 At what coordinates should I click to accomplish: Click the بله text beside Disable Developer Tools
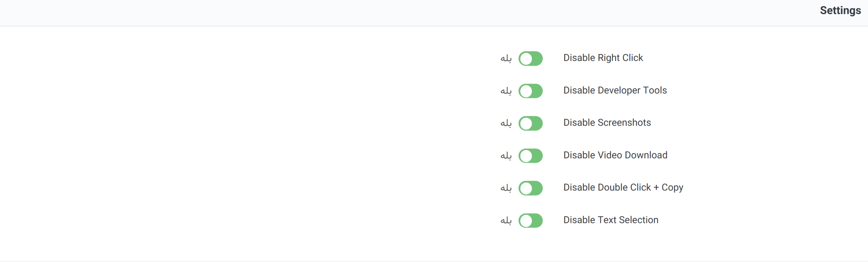point(506,91)
